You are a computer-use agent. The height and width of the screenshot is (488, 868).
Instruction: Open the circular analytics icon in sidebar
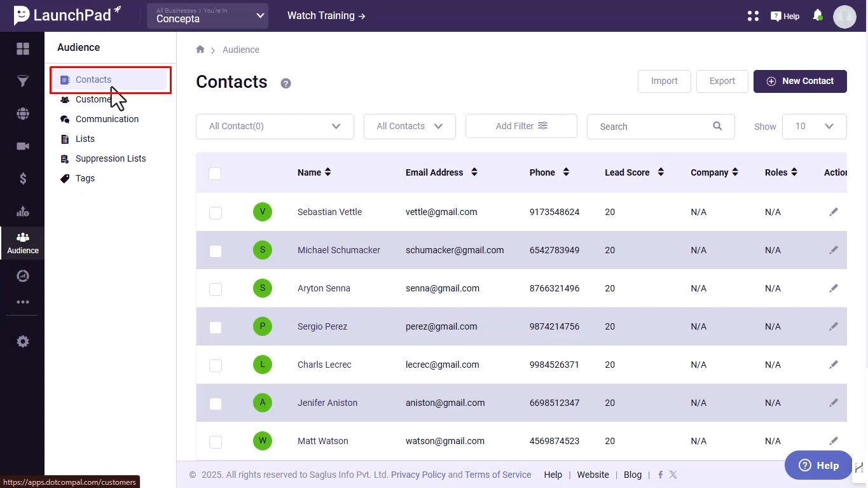23,275
